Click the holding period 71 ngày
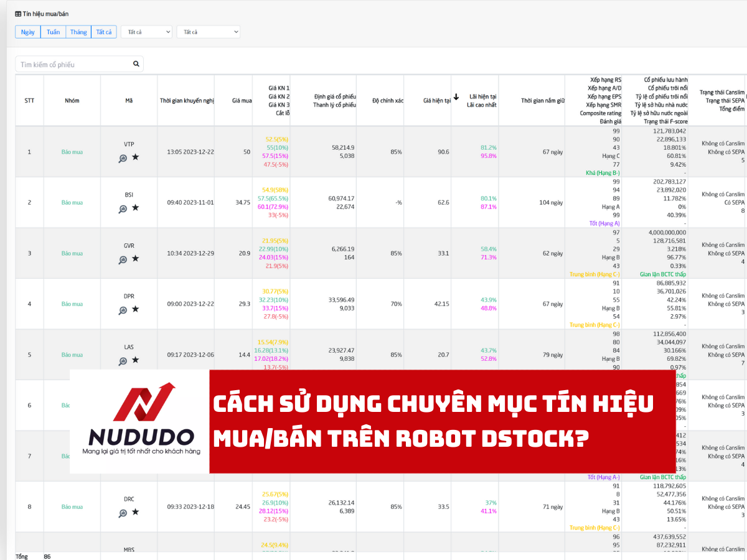This screenshot has height=560, width=747. [552, 506]
